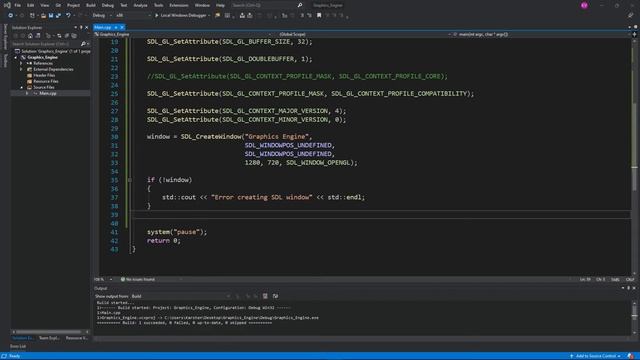Expand the External Dependencies node
The height and width of the screenshot is (360, 640).
coord(22,69)
